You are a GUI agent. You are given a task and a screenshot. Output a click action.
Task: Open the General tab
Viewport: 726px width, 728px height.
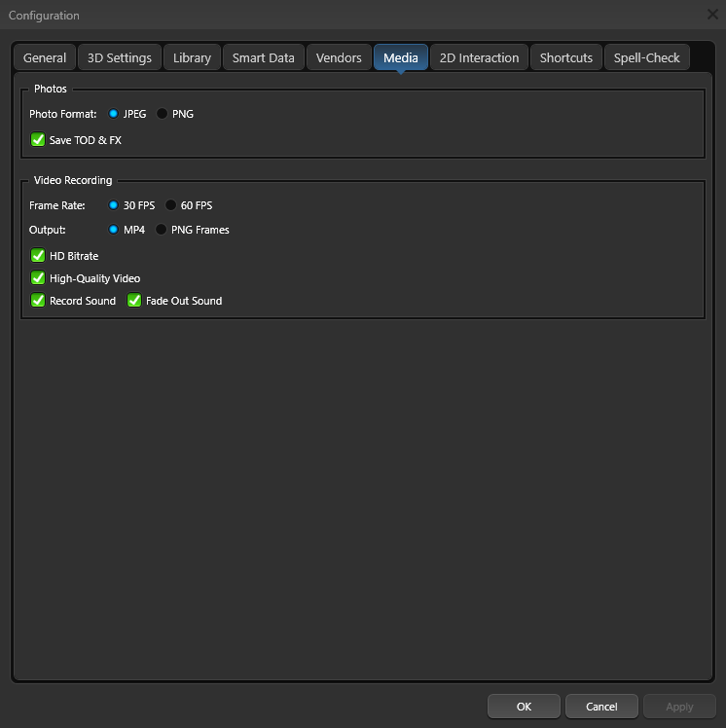45,57
